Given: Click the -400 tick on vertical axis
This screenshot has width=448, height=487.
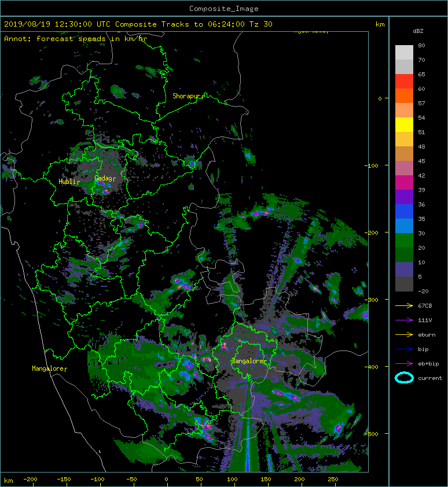Looking at the screenshot, I should click(371, 367).
